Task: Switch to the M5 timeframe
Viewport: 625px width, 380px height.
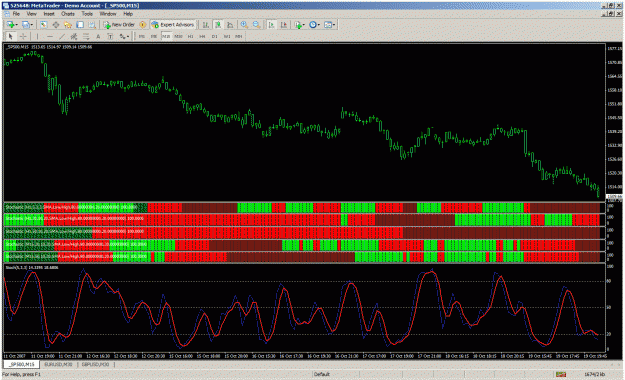Action: pyautogui.click(x=154, y=37)
